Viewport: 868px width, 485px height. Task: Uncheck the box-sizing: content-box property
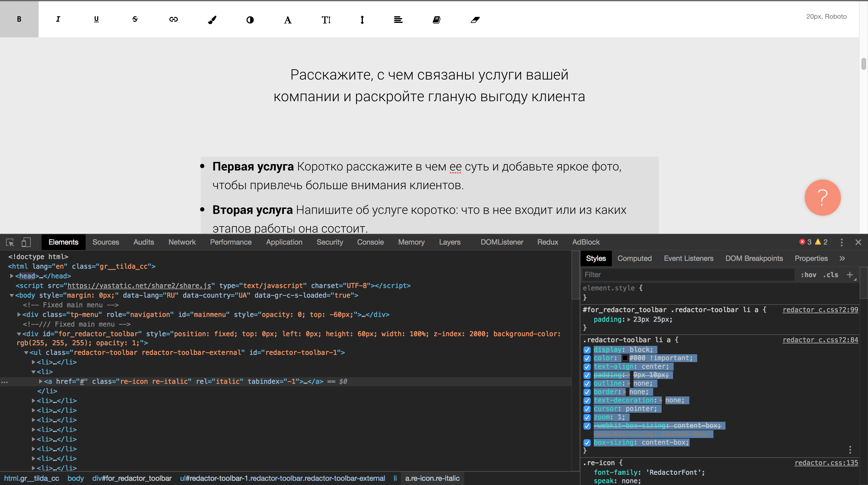(587, 442)
